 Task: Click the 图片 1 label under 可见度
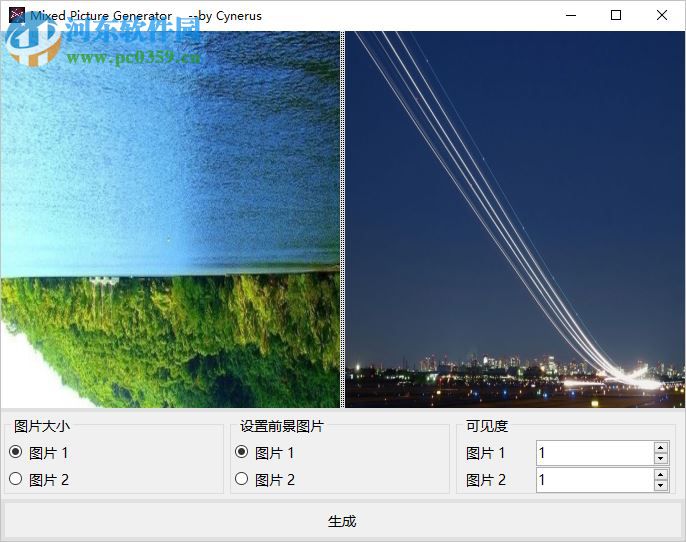point(485,453)
